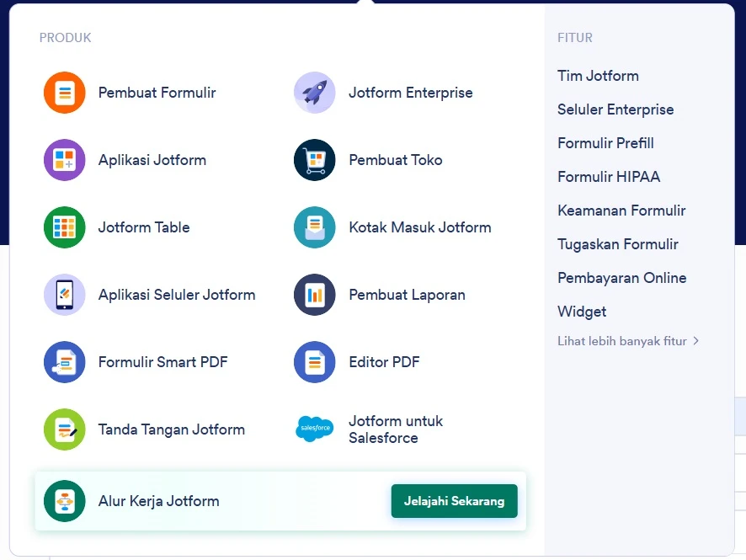The height and width of the screenshot is (560, 746).
Task: Open Pembuat Toko via its icon
Action: pyautogui.click(x=314, y=160)
